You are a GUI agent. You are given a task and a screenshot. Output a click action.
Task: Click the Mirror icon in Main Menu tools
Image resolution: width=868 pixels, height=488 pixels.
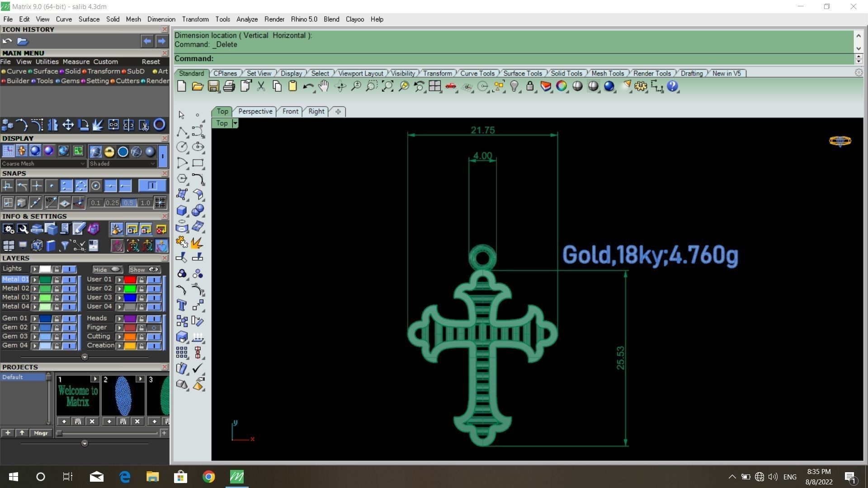tap(53, 125)
